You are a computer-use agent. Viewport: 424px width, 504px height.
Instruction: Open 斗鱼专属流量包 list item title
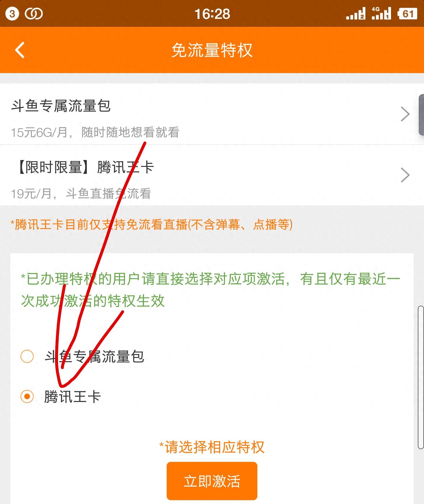click(61, 106)
